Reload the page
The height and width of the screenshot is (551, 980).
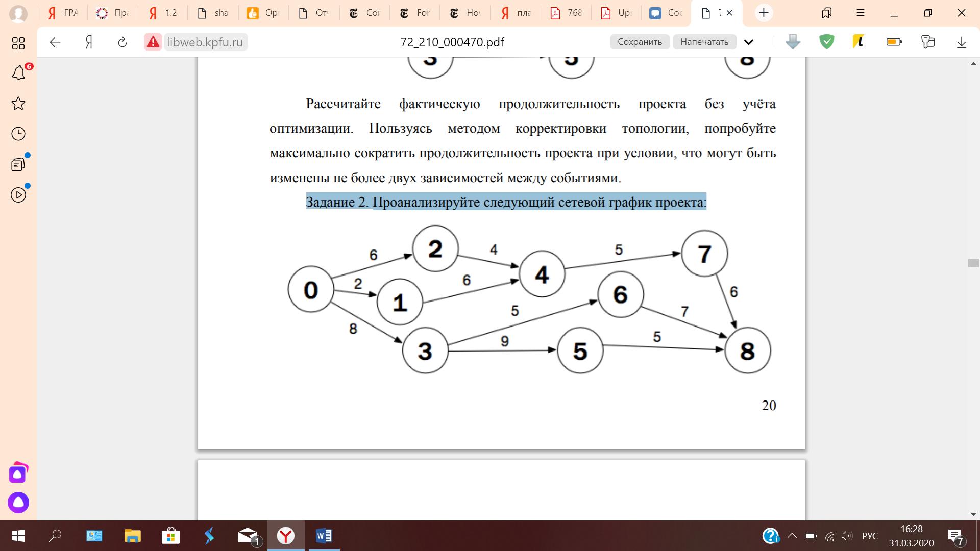(x=122, y=42)
